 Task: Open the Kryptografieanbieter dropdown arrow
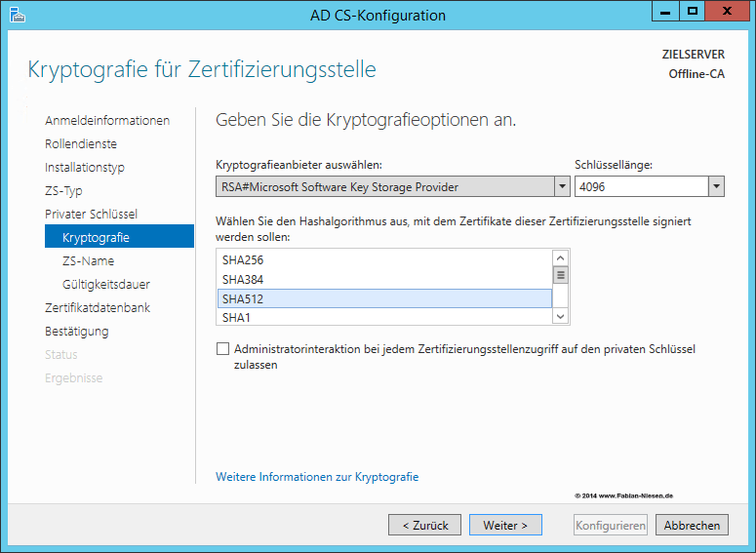coord(562,186)
